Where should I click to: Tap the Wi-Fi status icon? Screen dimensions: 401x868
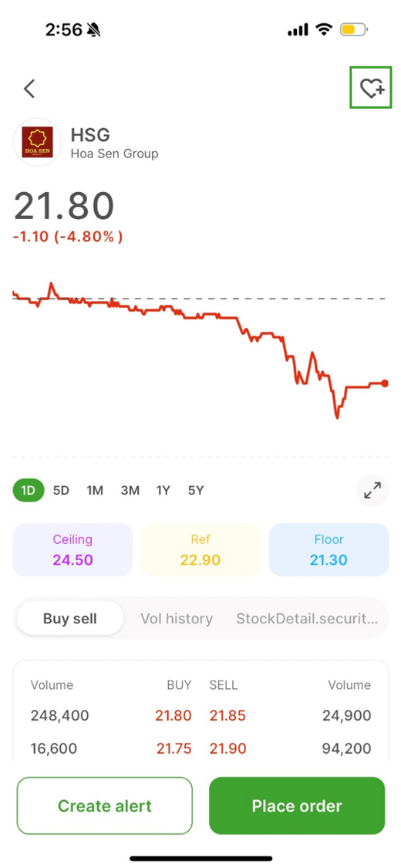click(x=323, y=29)
